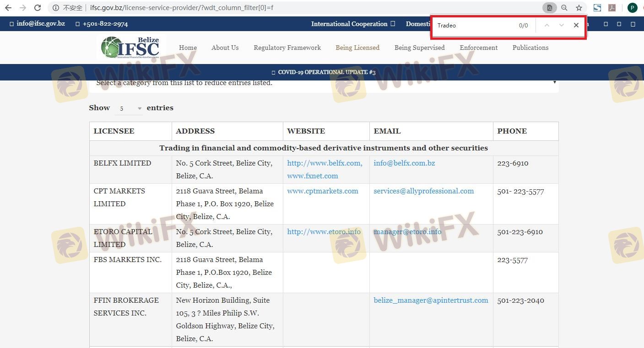Image resolution: width=644 pixels, height=348 pixels.
Task: Click the BELFX LIMITED row address cell
Action: tap(227, 170)
